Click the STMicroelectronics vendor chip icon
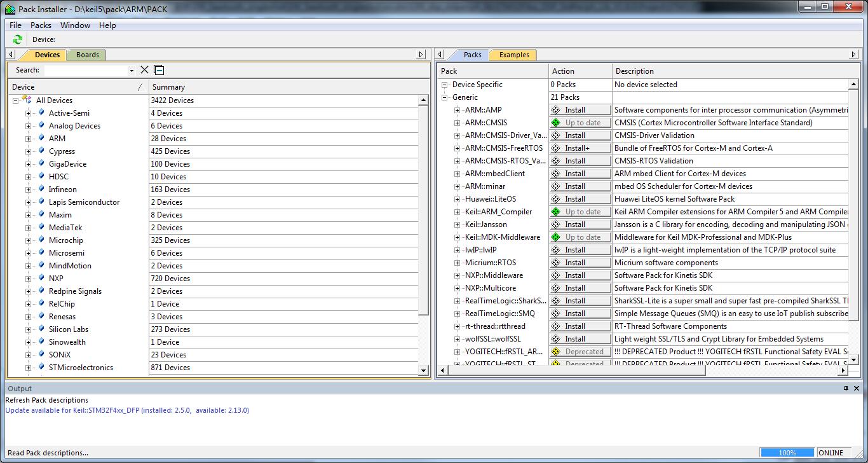Viewport: 868px width, 463px height. [x=41, y=367]
